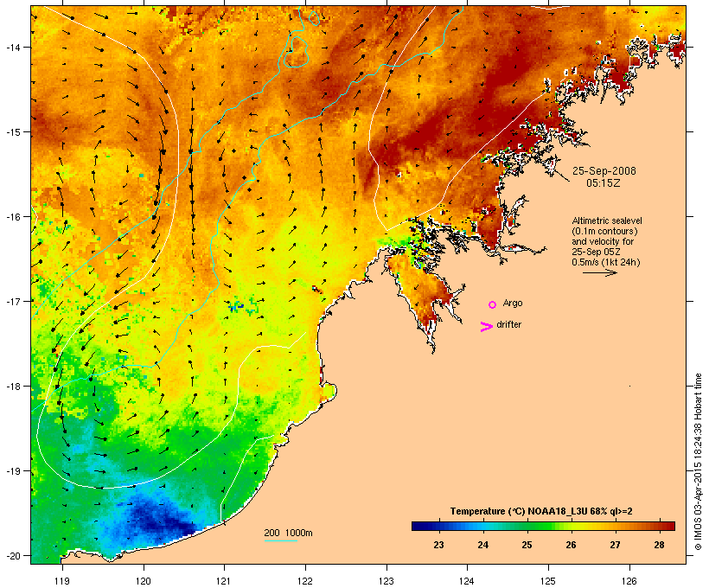This screenshot has height=588, width=709.
Task: Click the longitude label 125
Action: tap(548, 581)
